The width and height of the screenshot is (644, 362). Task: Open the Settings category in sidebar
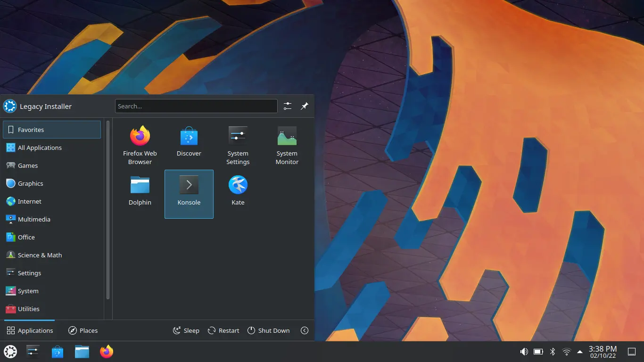tap(52, 273)
